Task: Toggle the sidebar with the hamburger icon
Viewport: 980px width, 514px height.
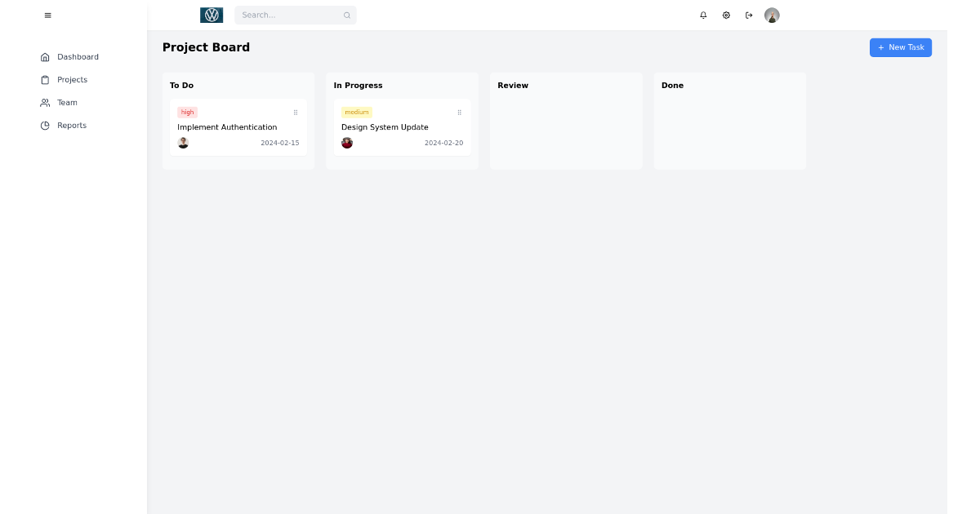Action: [48, 15]
